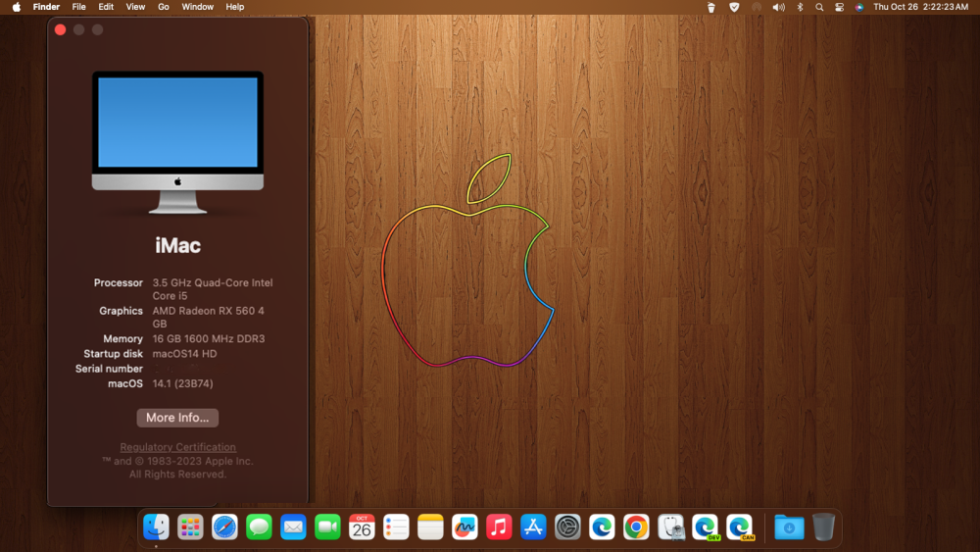This screenshot has width=980, height=552.
Task: Open the Window menu
Action: pos(198,7)
